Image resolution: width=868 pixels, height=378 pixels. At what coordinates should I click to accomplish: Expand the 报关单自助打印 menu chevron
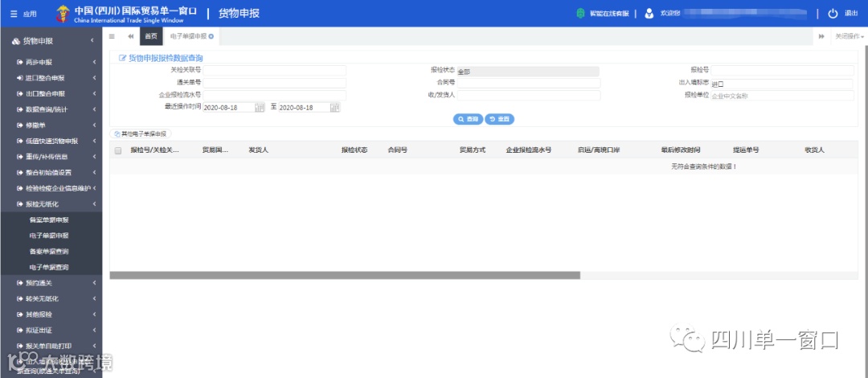tap(95, 346)
